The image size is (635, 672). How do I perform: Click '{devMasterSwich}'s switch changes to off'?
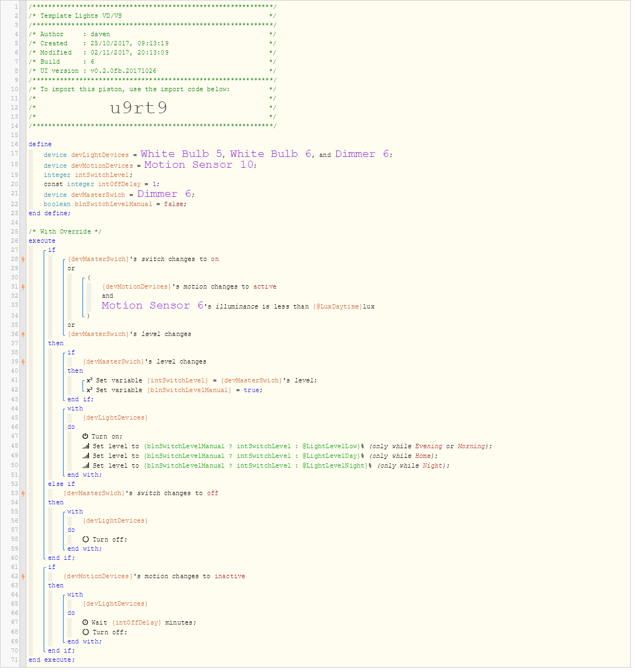pyautogui.click(x=141, y=493)
